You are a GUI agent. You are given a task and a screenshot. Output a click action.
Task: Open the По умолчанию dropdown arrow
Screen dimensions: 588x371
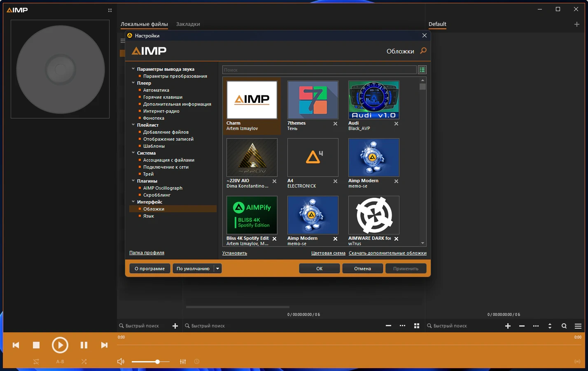(218, 269)
